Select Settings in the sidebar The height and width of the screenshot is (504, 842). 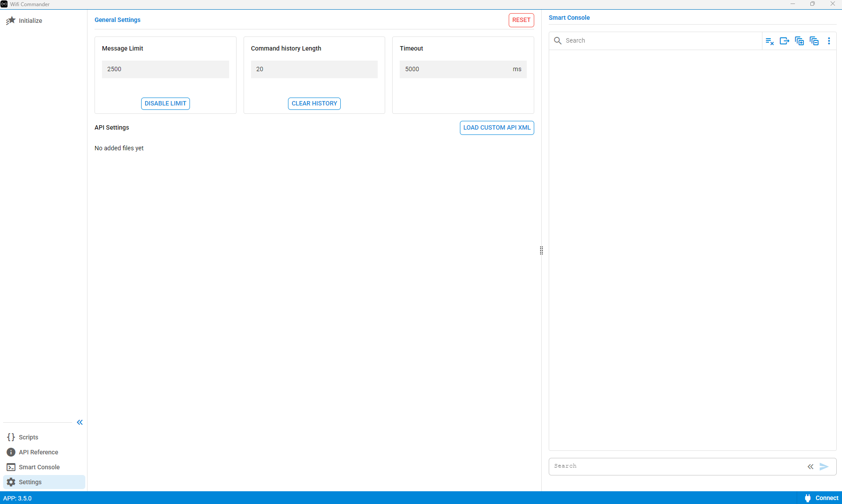coord(44,482)
